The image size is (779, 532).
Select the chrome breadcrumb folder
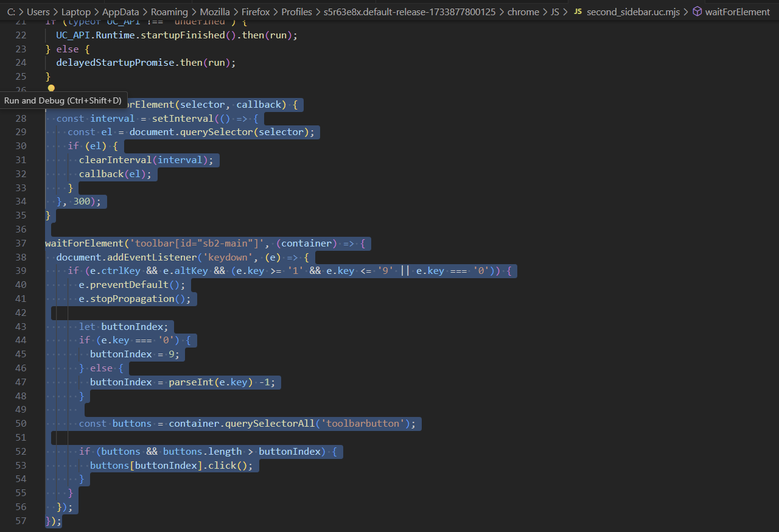click(523, 12)
